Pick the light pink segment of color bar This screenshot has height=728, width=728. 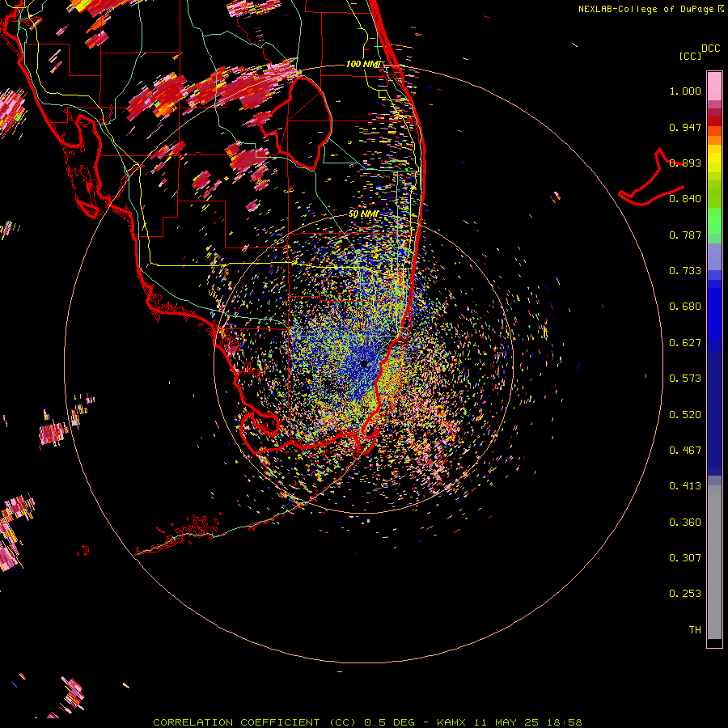pos(714,86)
